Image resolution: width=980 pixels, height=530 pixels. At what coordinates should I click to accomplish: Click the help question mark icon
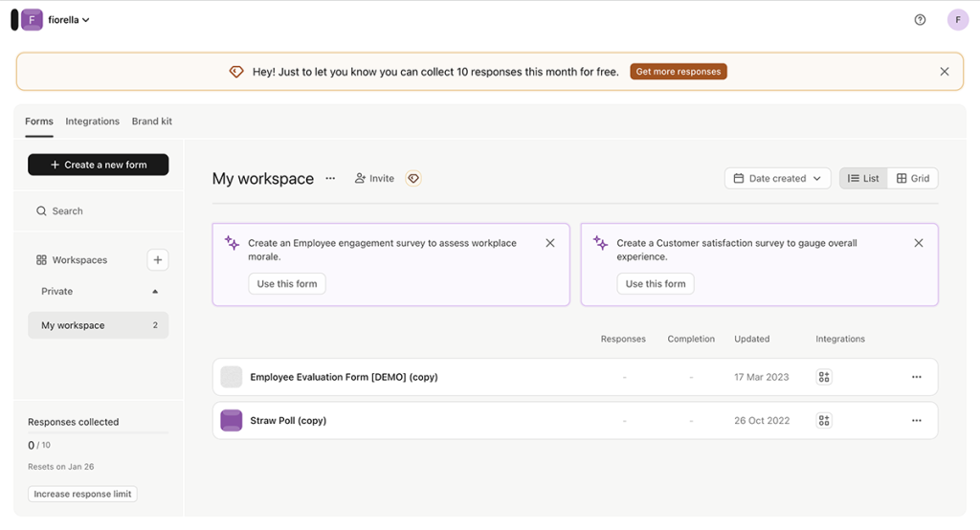click(x=920, y=20)
